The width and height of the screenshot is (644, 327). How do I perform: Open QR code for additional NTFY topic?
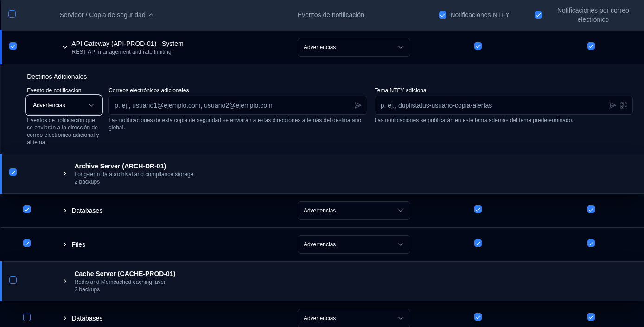[x=624, y=105]
